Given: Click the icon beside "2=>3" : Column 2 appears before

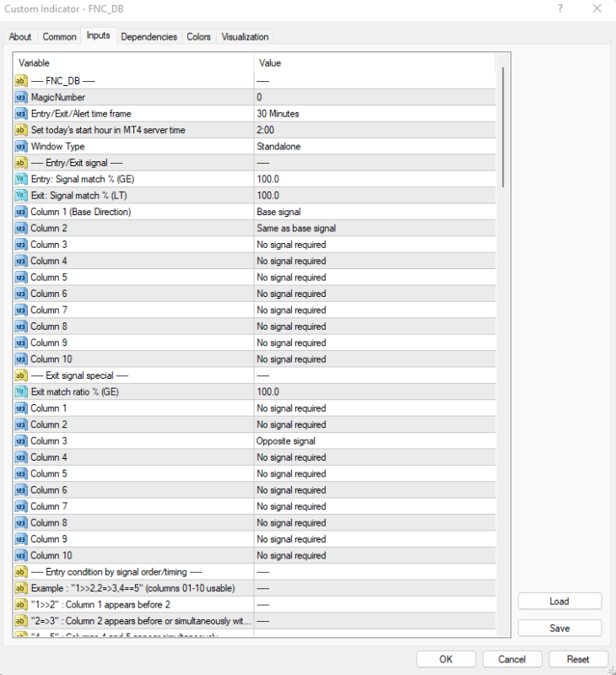Looking at the screenshot, I should pyautogui.click(x=20, y=621).
